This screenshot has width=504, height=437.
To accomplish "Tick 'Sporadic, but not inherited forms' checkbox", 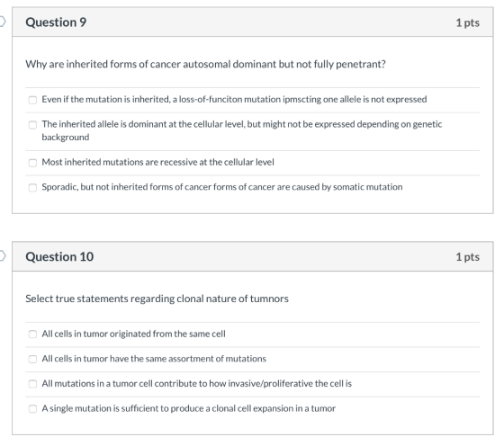I will click(32, 187).
